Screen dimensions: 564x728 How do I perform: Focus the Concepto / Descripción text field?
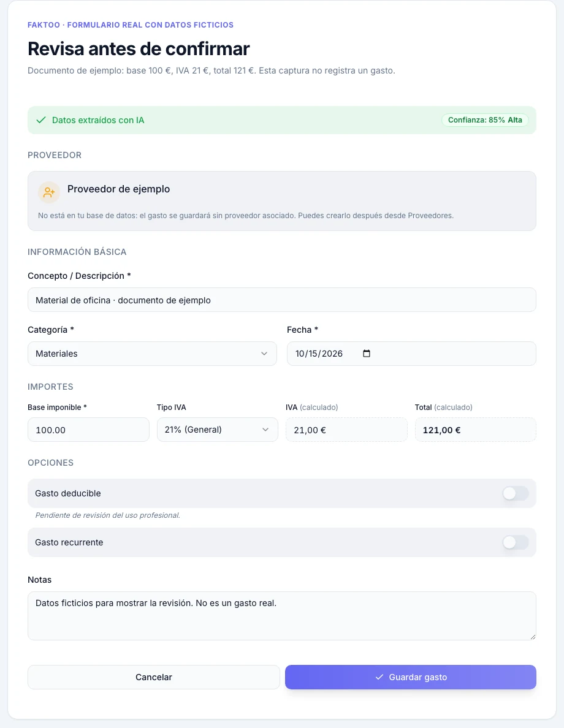282,300
